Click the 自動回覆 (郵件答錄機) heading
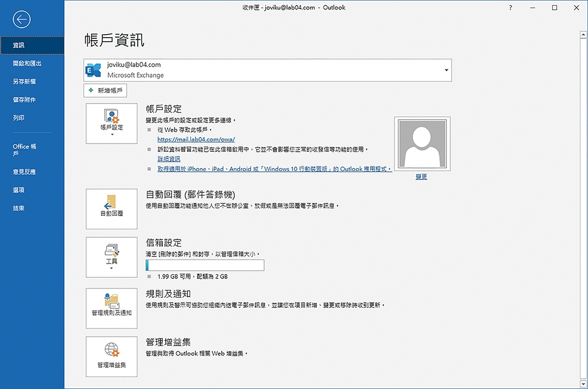 pyautogui.click(x=191, y=194)
